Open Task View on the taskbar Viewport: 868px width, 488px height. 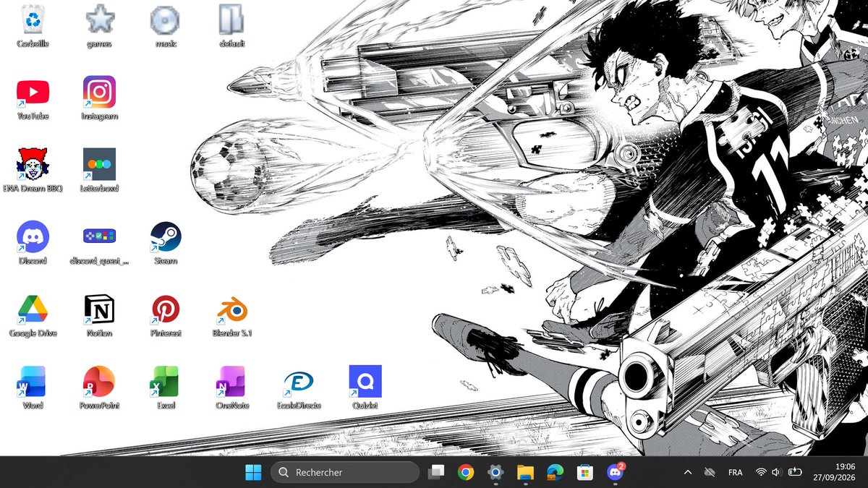click(x=436, y=472)
